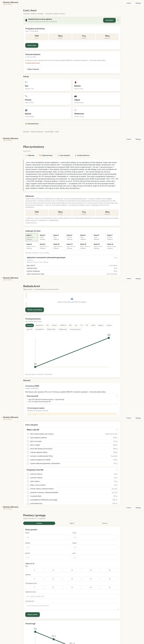Switch to the Zdjęcia tab in Pomiary

pyautogui.click(x=72, y=523)
